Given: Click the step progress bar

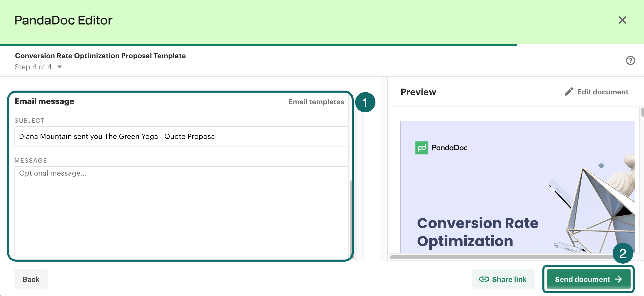Looking at the screenshot, I should click(258, 45).
